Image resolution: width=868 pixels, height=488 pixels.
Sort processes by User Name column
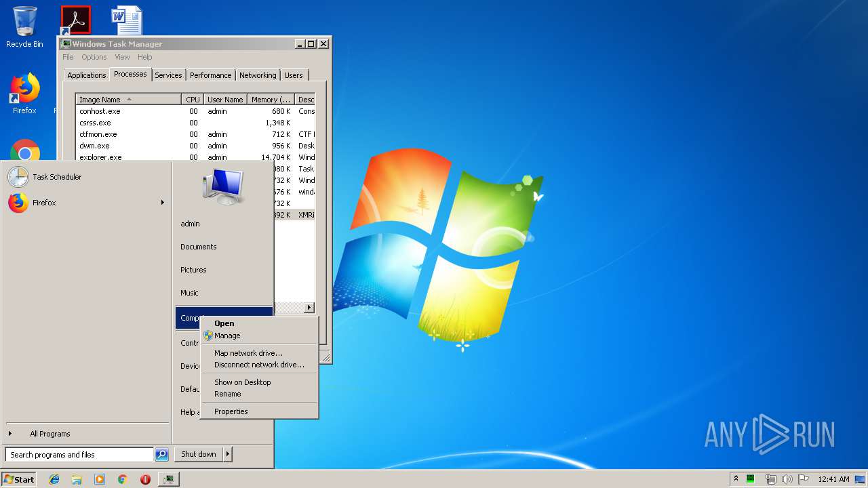225,100
